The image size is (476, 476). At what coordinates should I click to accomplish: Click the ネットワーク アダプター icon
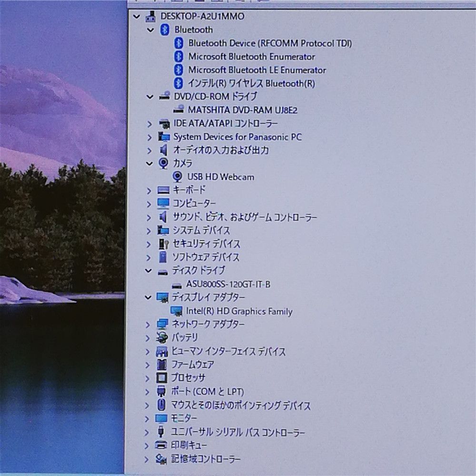162,324
